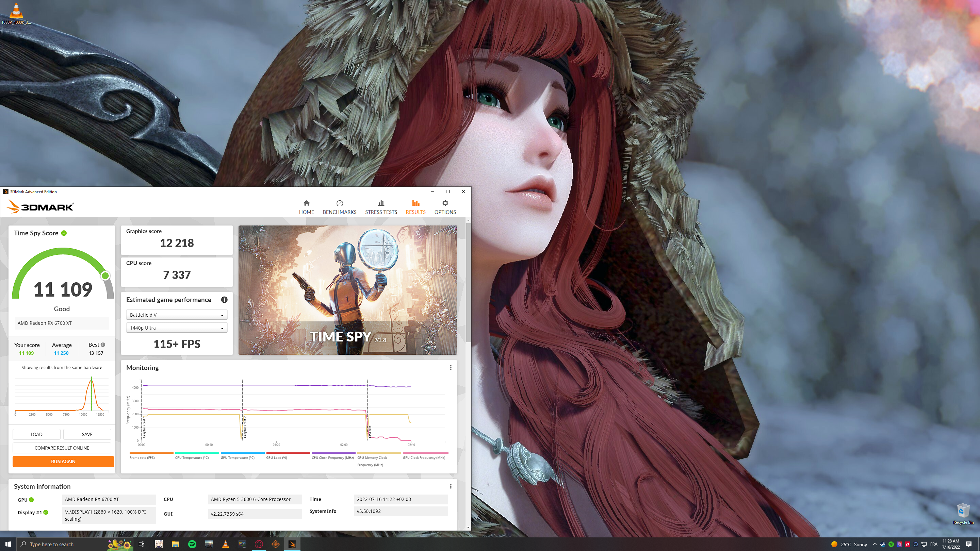The height and width of the screenshot is (551, 980).
Task: Toggle the GPU Temperature legend entry
Action: pyautogui.click(x=242, y=455)
